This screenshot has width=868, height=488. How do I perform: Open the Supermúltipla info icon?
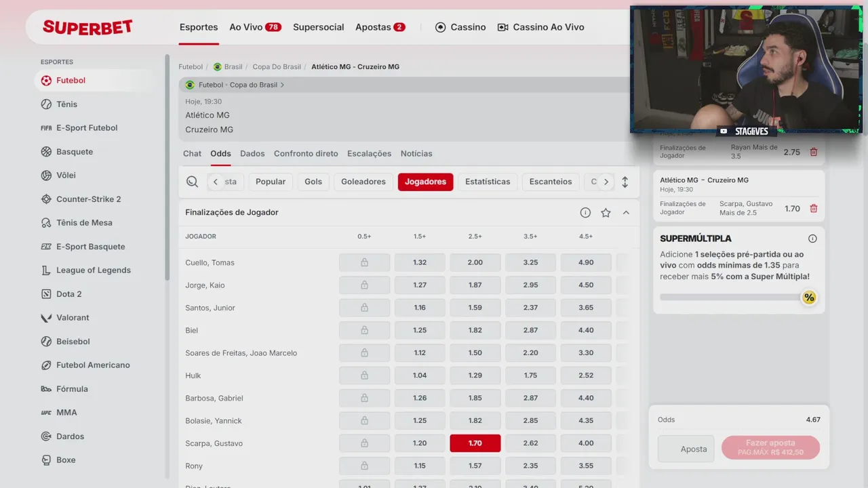pos(812,239)
